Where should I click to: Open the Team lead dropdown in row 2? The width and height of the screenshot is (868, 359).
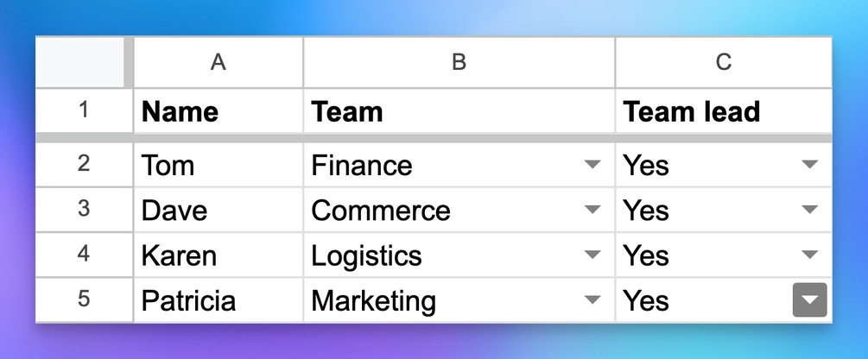809,164
